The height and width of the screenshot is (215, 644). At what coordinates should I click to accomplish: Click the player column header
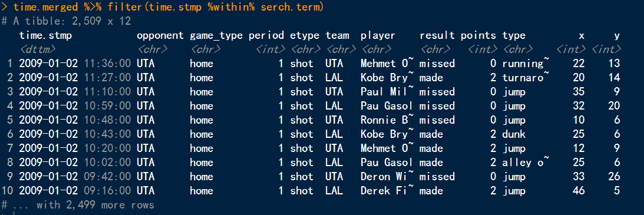(378, 36)
